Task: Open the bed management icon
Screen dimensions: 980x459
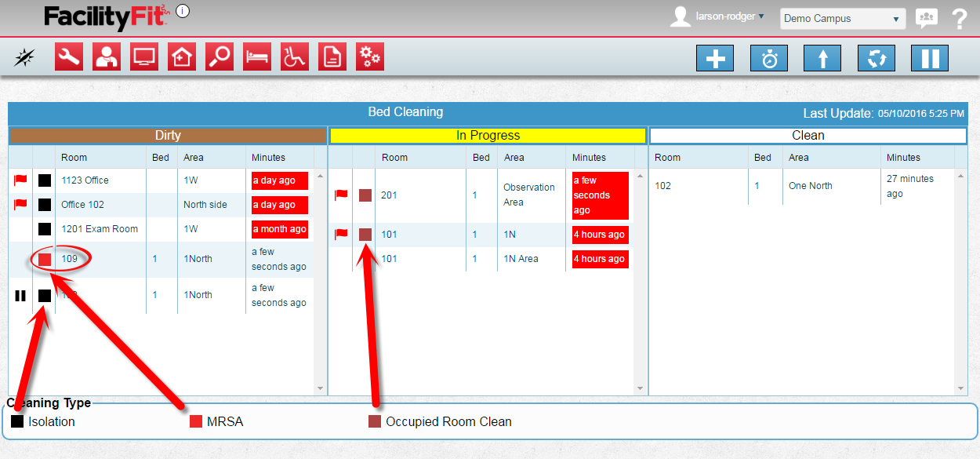Action: [x=257, y=57]
